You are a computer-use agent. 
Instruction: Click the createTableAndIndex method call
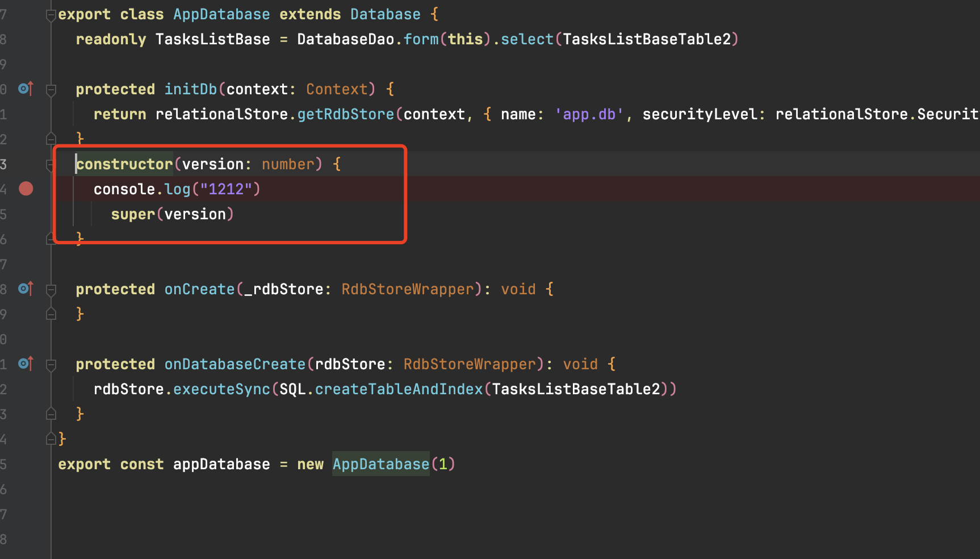(x=399, y=389)
